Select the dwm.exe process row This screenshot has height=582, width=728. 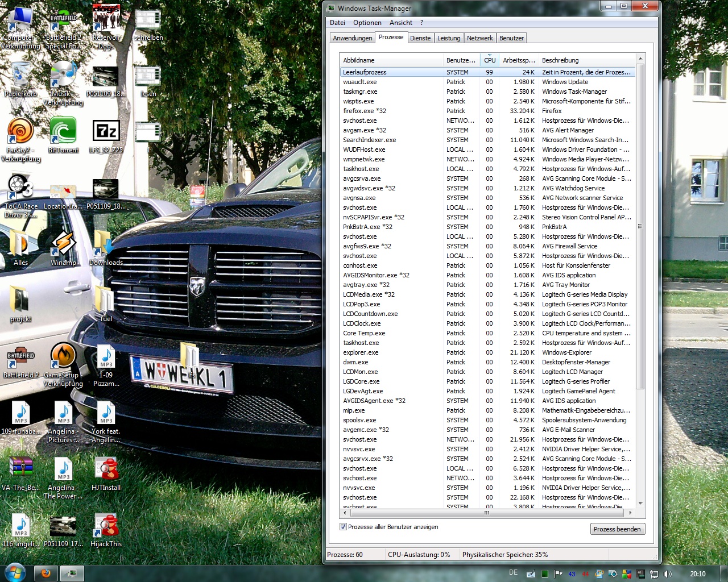(x=487, y=362)
